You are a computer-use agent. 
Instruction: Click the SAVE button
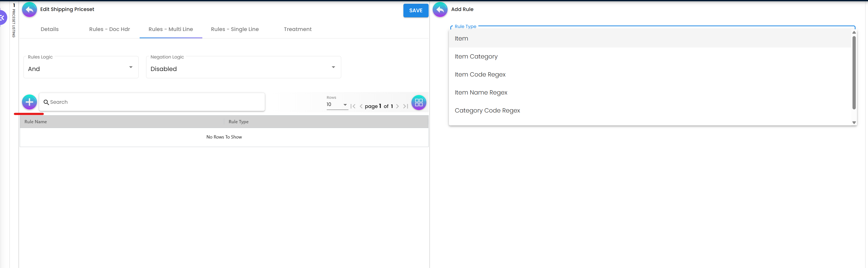tap(415, 10)
